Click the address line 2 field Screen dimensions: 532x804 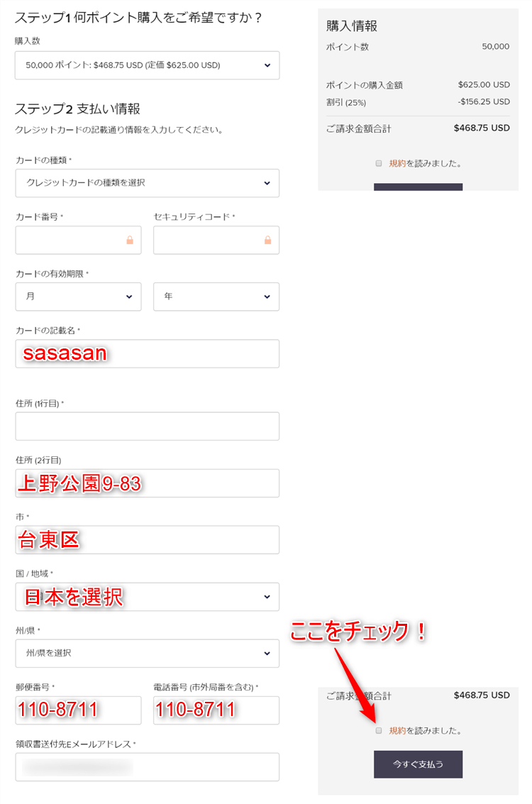click(147, 483)
